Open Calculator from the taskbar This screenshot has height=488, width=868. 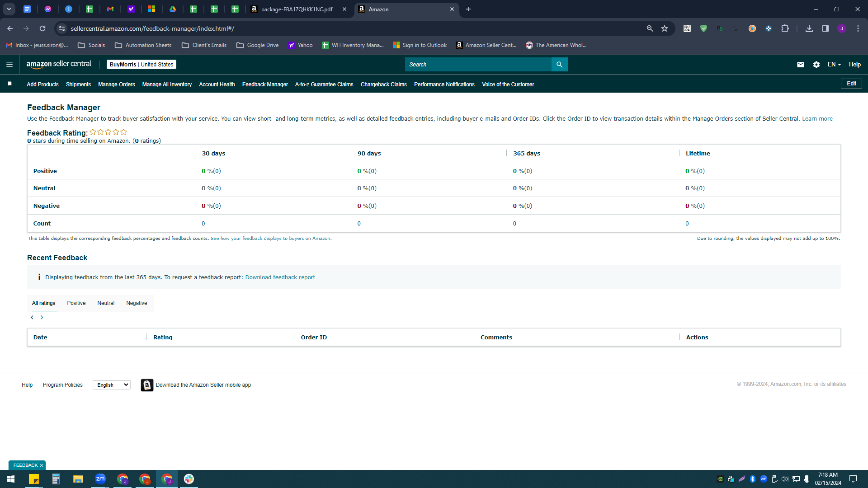(x=56, y=479)
